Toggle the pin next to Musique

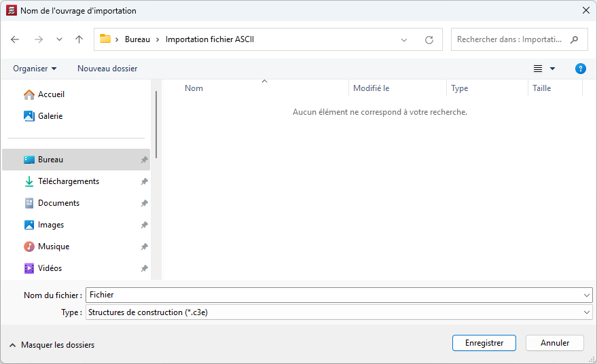[144, 247]
